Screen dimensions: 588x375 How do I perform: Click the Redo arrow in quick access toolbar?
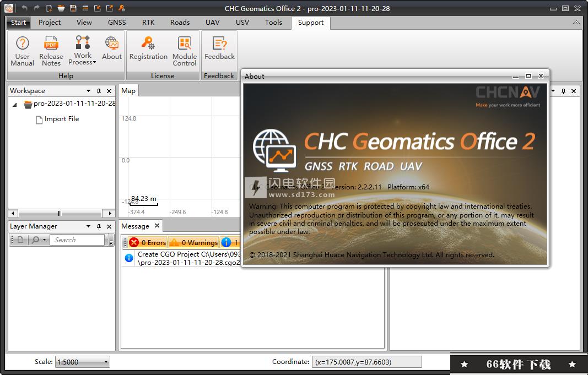point(36,8)
